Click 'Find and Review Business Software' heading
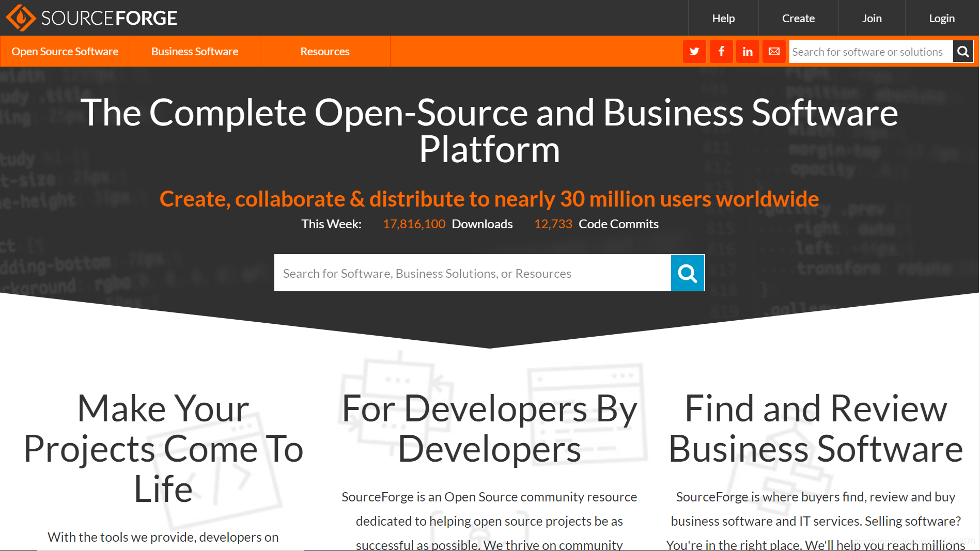The image size is (980, 551). click(x=816, y=429)
